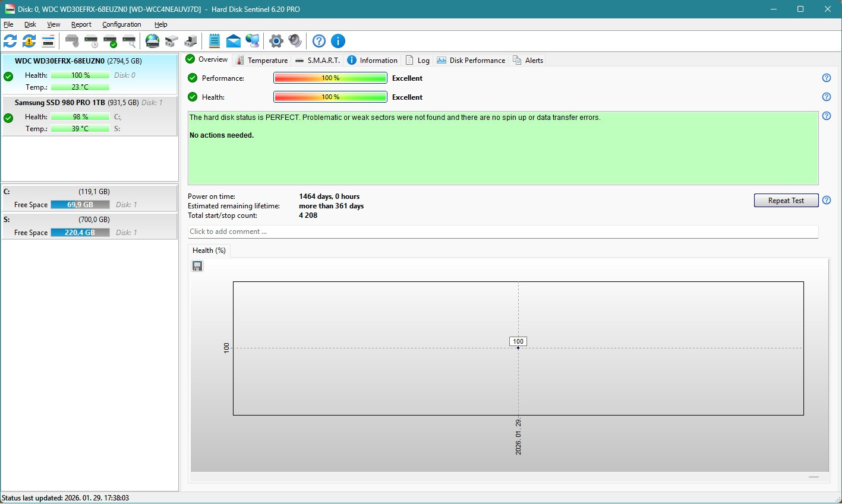Switch to the Information tab
The height and width of the screenshot is (504, 842).
[373, 60]
